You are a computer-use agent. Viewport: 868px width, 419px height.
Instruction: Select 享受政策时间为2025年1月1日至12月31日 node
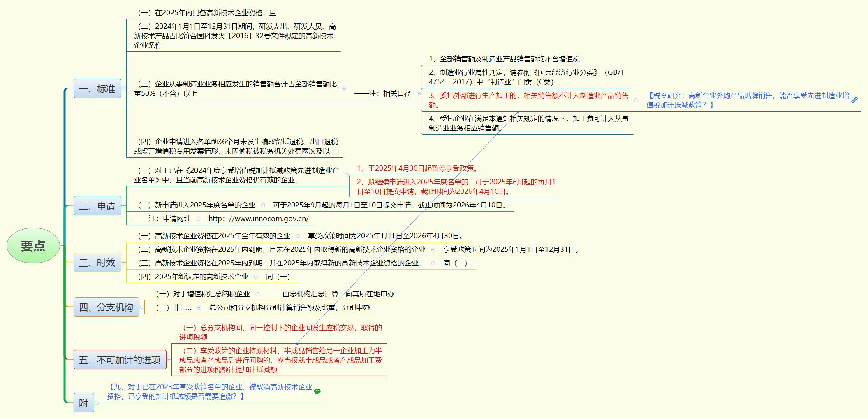point(512,249)
